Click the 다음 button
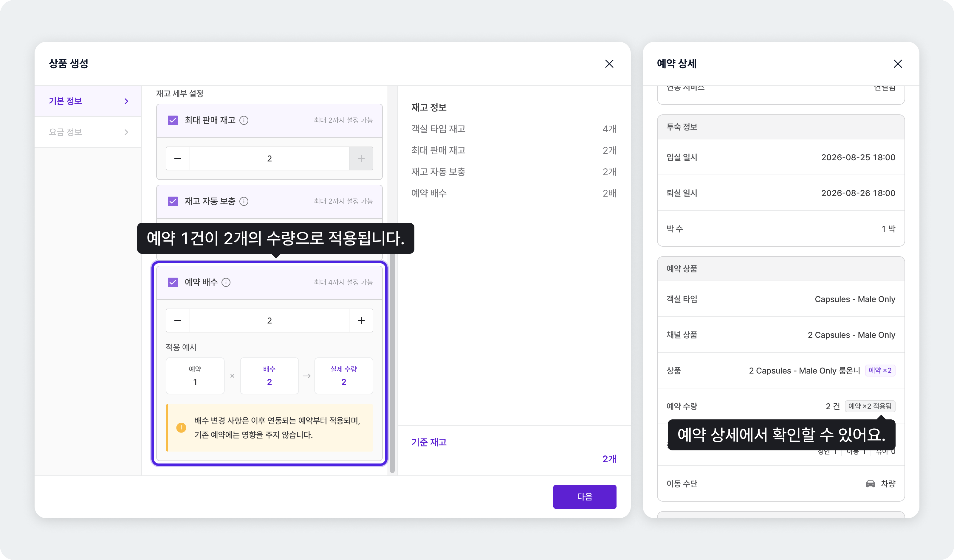This screenshot has width=954, height=560. click(x=585, y=497)
